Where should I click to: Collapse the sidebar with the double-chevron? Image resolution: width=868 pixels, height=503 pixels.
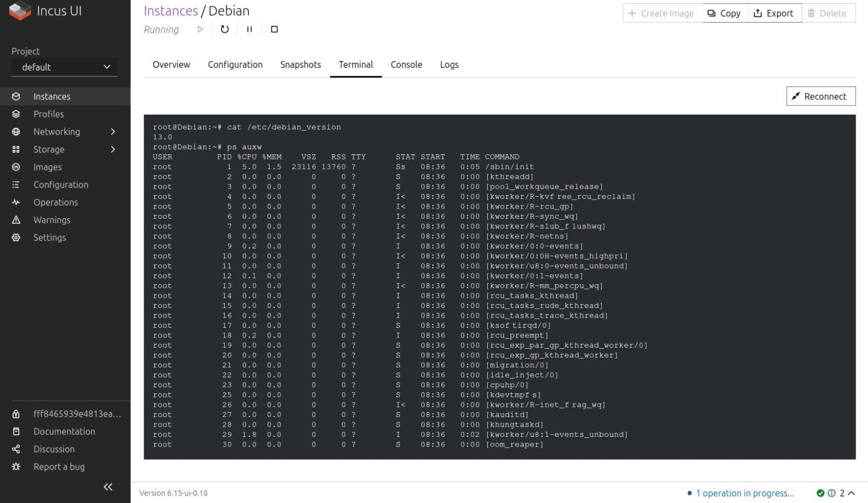coord(108,487)
